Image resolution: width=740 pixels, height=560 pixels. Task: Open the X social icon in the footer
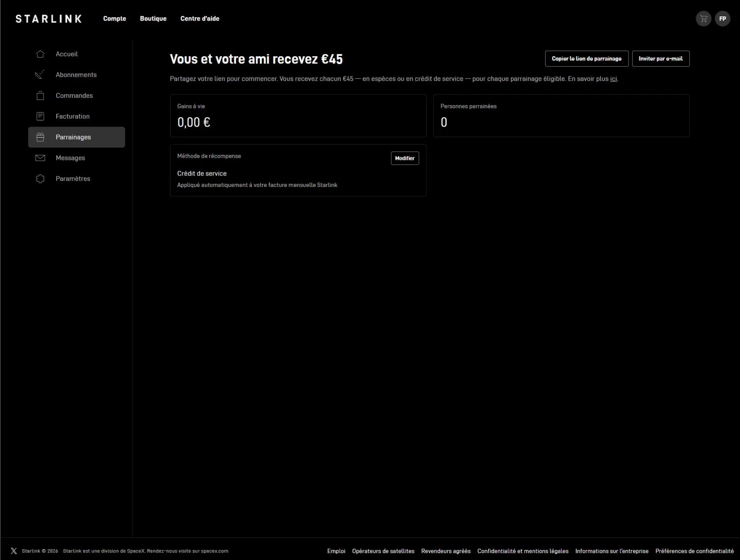tap(14, 551)
